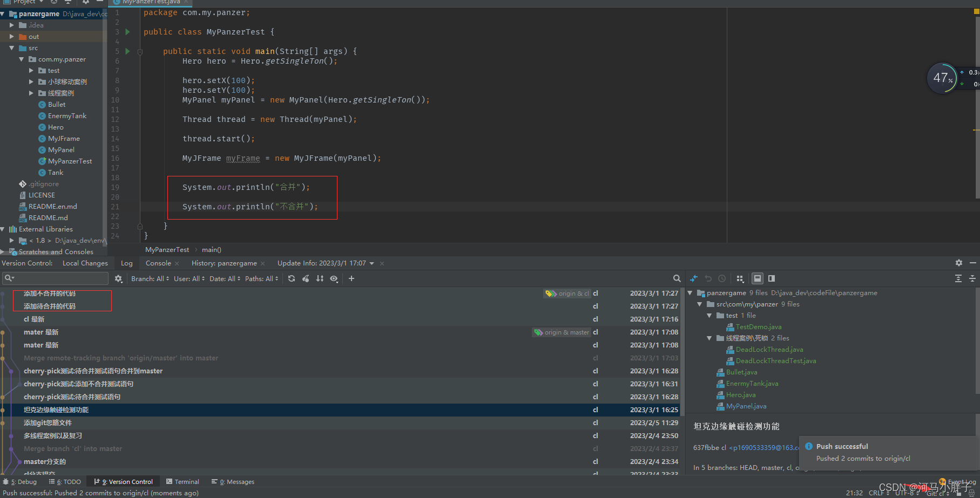The image size is (980, 498).
Task: Open History: panzergame tab
Action: coord(224,263)
